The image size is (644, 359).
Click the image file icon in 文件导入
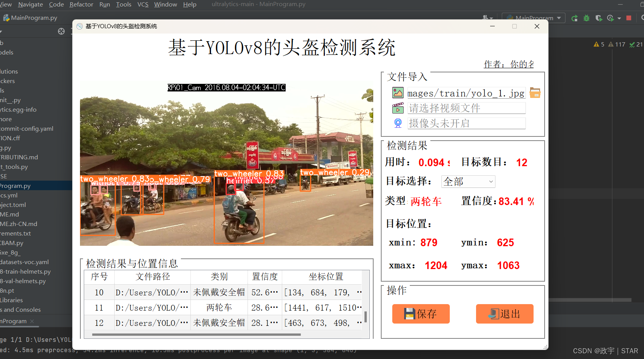(x=398, y=93)
